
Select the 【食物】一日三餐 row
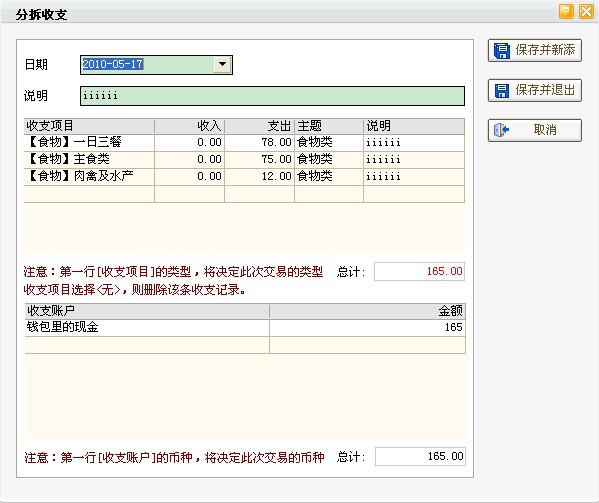pyautogui.click(x=244, y=142)
